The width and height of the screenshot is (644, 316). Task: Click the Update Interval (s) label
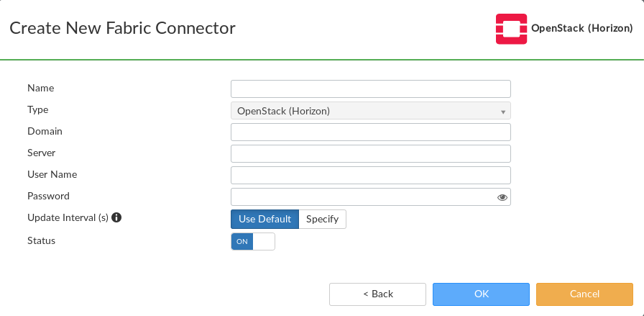(68, 217)
